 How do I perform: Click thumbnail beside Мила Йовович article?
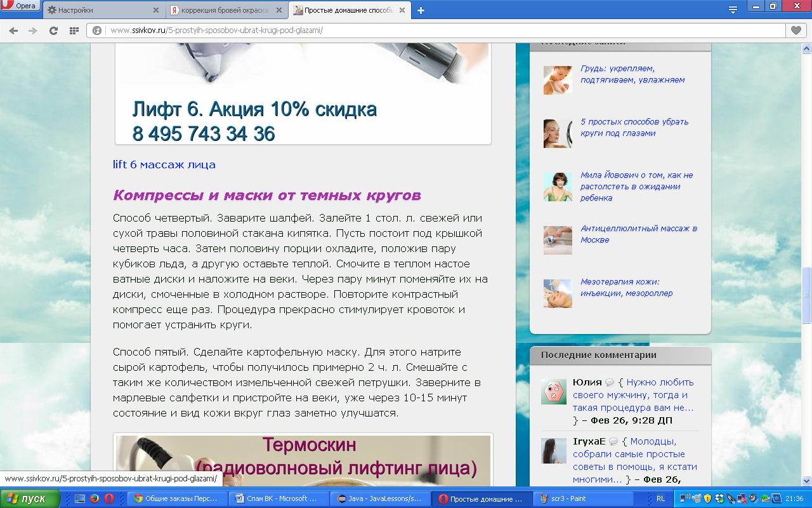(558, 187)
